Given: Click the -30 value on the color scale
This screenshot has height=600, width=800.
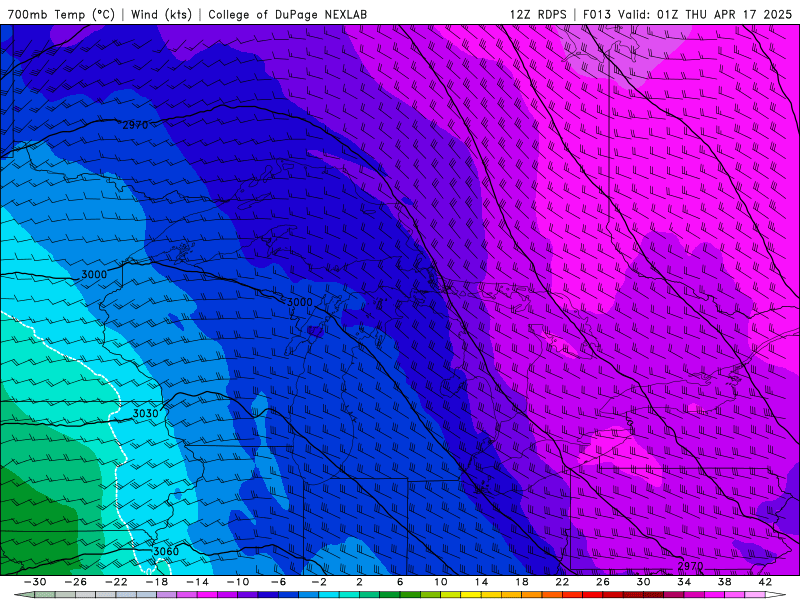Looking at the screenshot, I should [35, 582].
